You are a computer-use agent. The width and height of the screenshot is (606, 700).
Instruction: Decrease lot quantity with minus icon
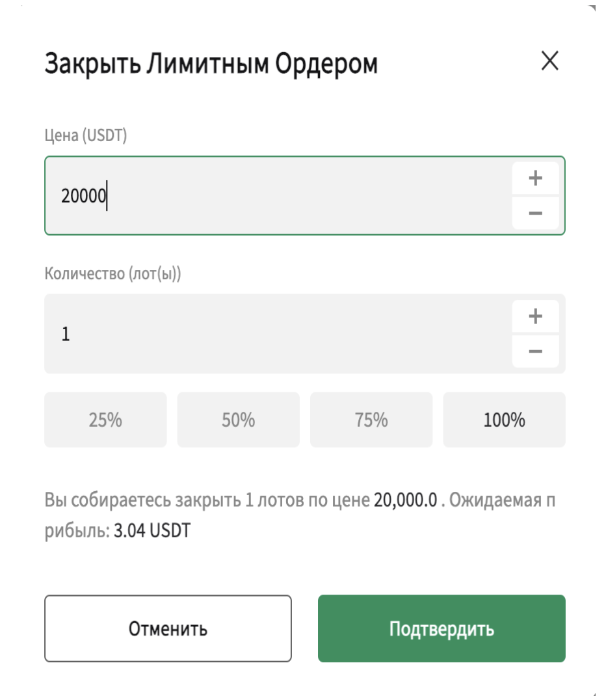coord(536,351)
